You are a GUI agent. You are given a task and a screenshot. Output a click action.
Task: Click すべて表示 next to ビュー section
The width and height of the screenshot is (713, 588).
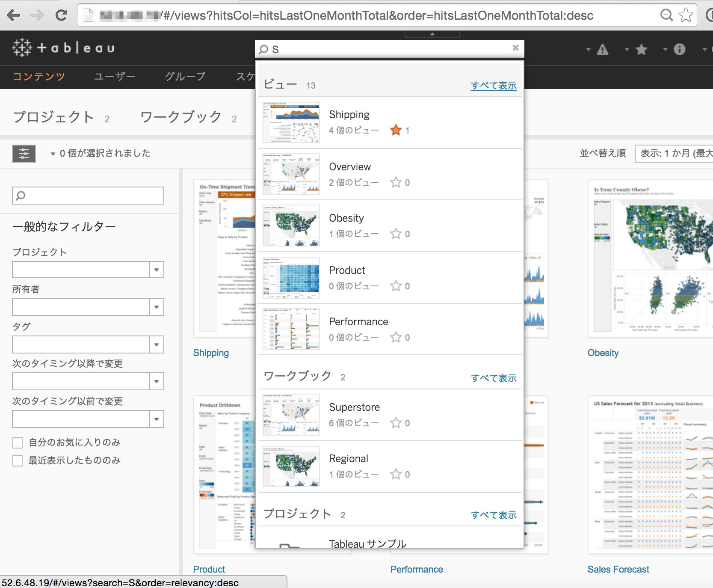pyautogui.click(x=494, y=85)
